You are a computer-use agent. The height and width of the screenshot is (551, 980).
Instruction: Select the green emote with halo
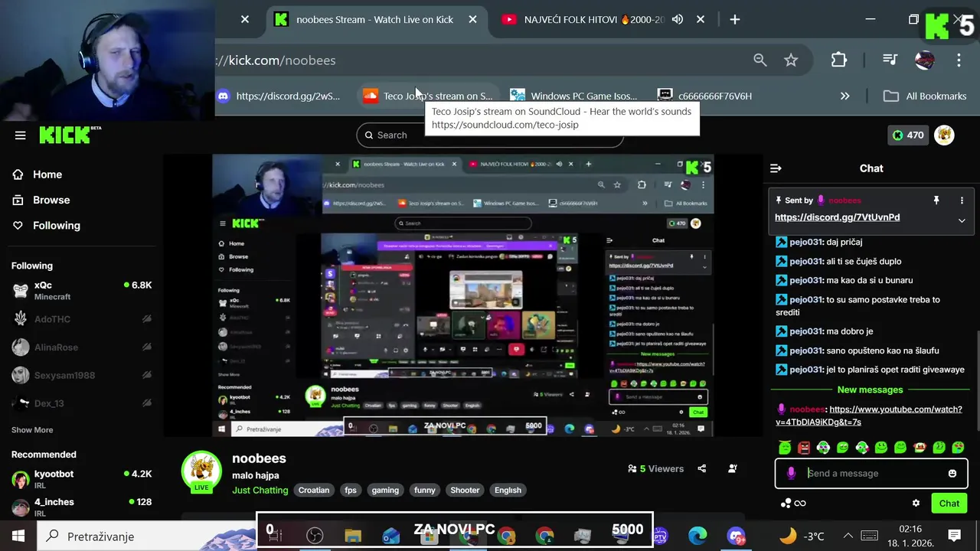pos(785,448)
